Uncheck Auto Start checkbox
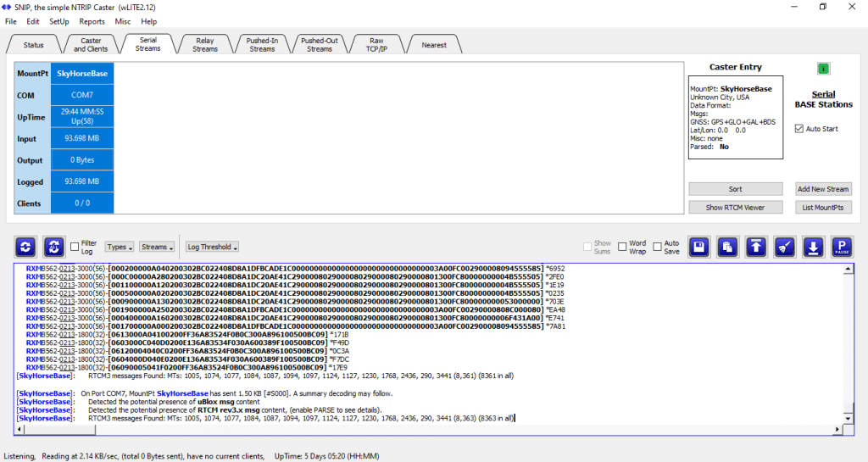This screenshot has width=868, height=462. [x=798, y=129]
